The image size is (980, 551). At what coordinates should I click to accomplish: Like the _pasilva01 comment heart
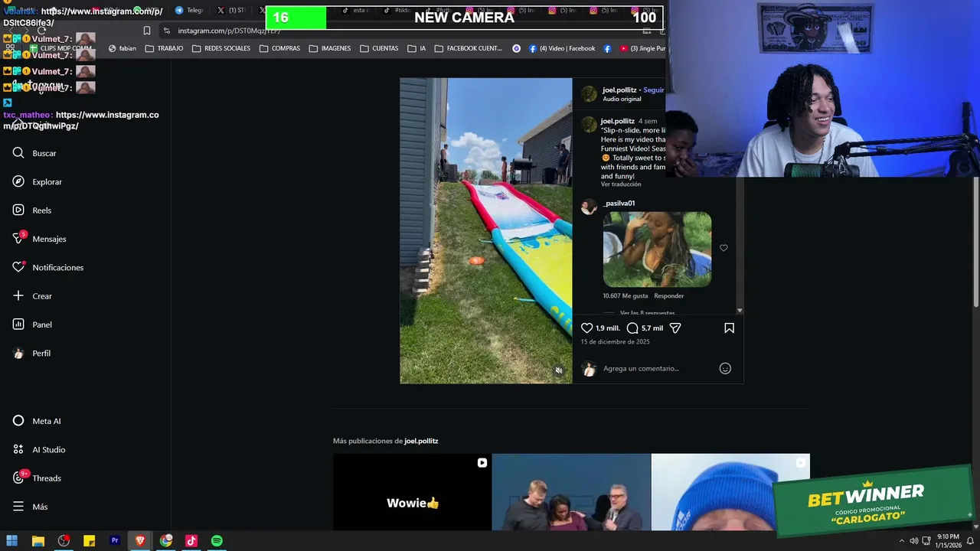724,248
